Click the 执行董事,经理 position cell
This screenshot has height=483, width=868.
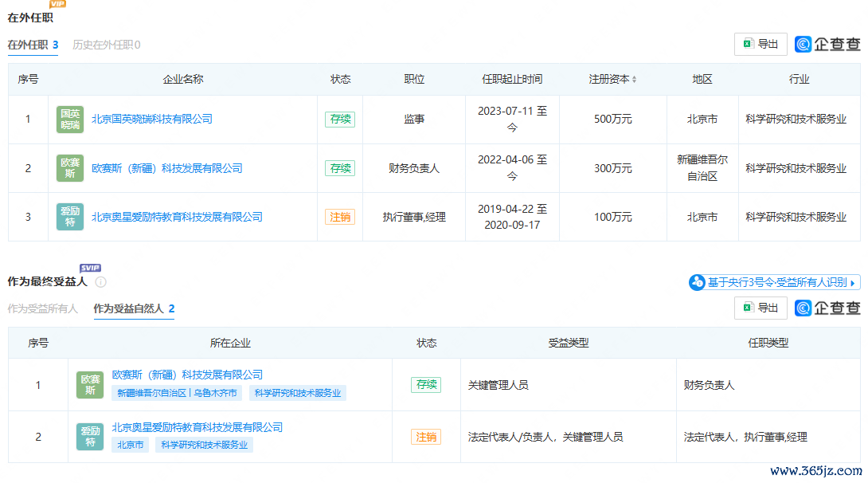[414, 217]
